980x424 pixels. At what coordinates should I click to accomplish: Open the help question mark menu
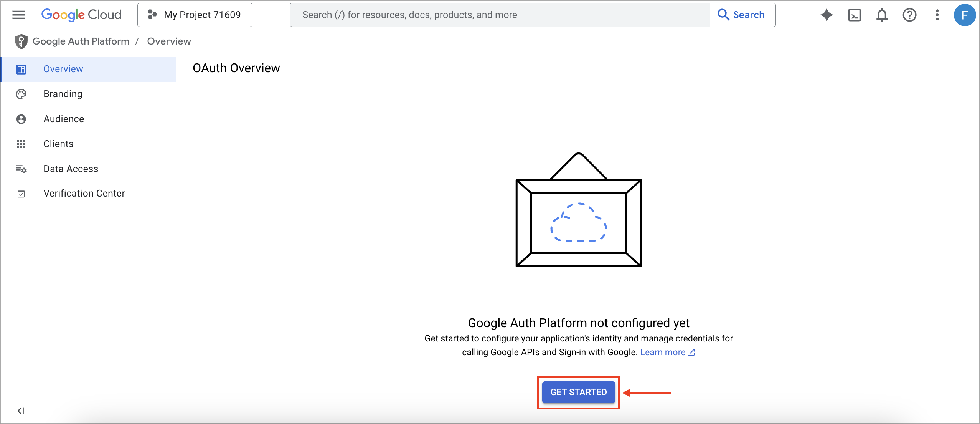coord(909,15)
